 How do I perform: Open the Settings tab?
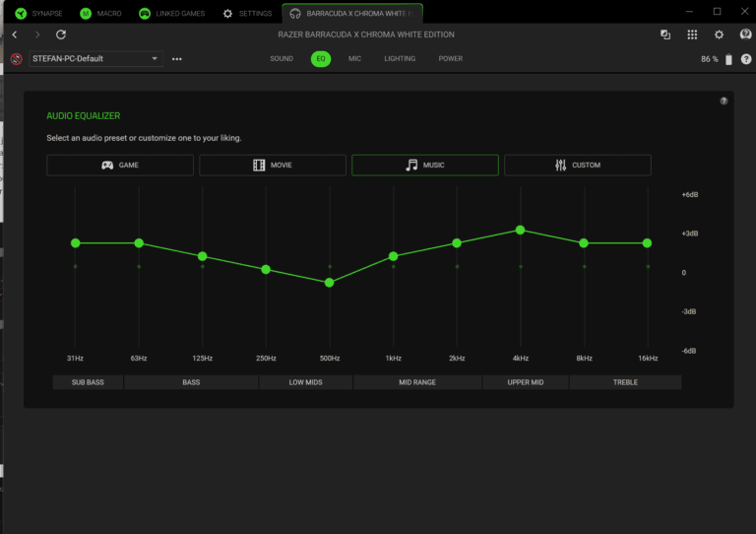pyautogui.click(x=247, y=13)
